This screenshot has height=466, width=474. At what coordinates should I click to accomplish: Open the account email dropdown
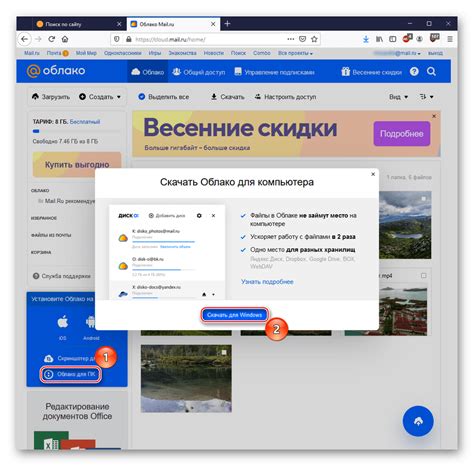pos(397,53)
